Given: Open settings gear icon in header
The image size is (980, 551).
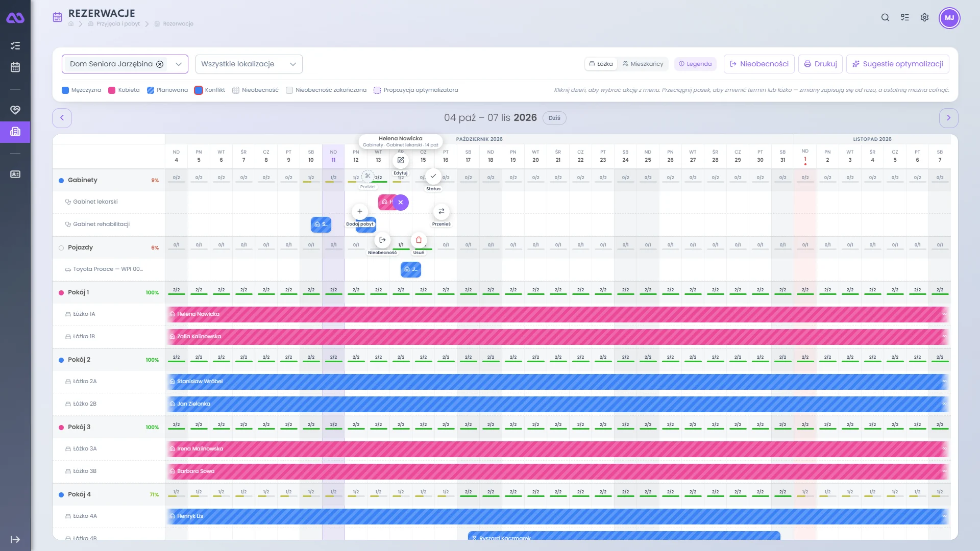Looking at the screenshot, I should coord(924,17).
